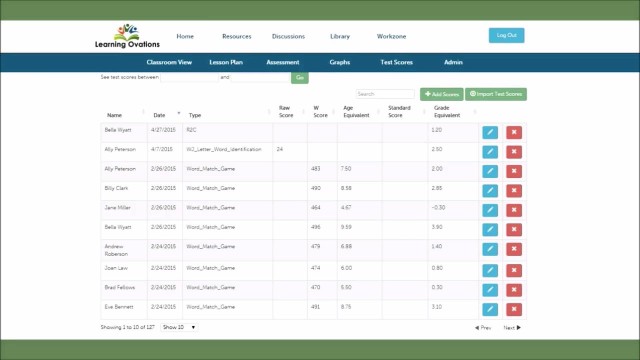Delete Ally Peterson's 2/26/2015 Word Match entry
This screenshot has width=640, height=360.
click(x=514, y=171)
